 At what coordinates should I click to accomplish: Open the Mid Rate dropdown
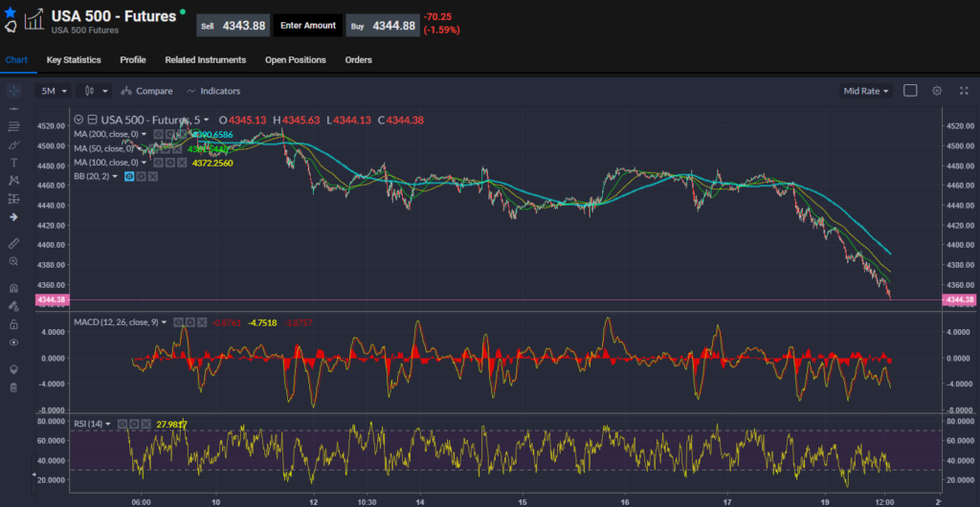pyautogui.click(x=865, y=91)
